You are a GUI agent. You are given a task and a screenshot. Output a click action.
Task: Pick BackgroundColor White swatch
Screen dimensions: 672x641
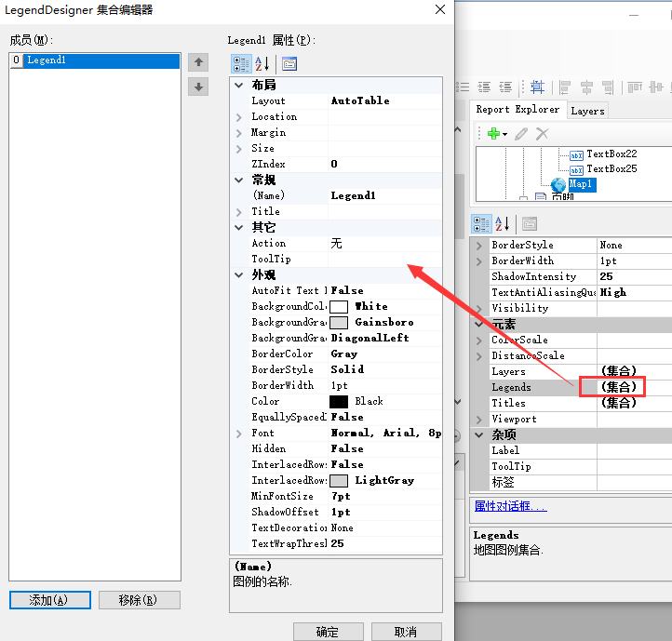[x=339, y=307]
